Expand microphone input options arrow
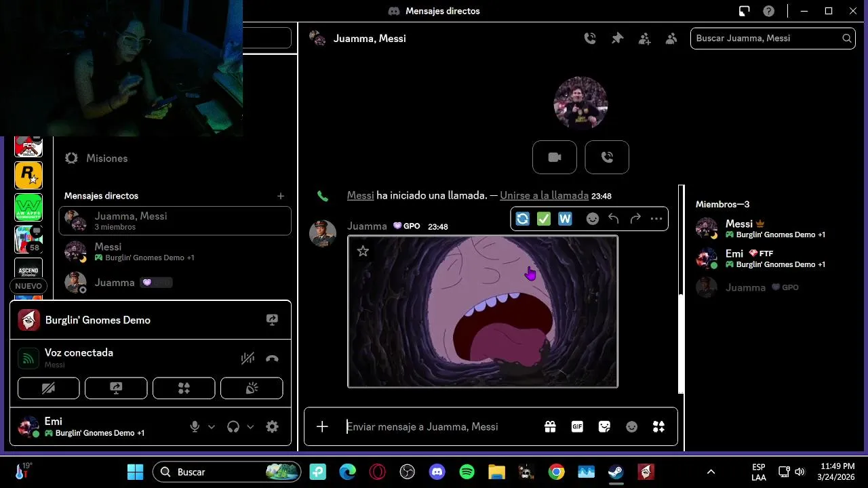Image resolution: width=868 pixels, height=488 pixels. [x=212, y=426]
